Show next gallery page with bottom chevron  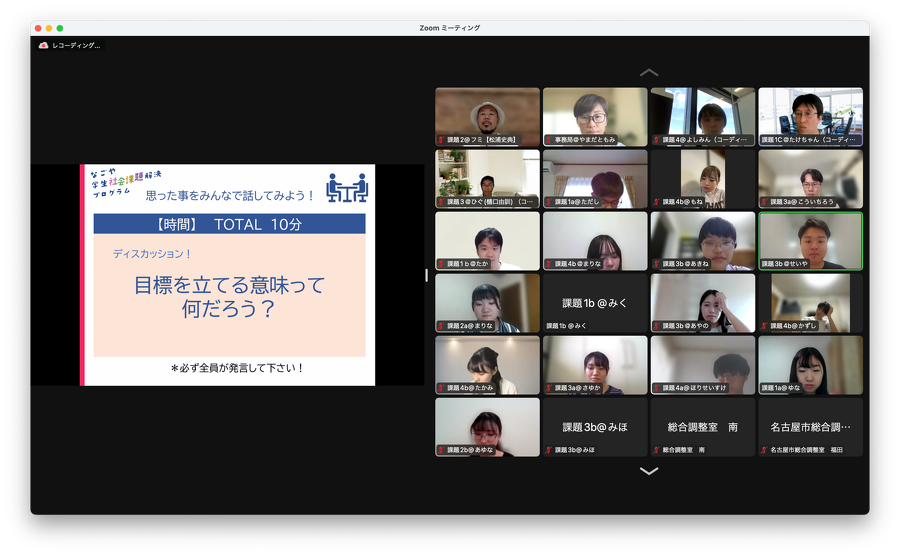[x=649, y=471]
